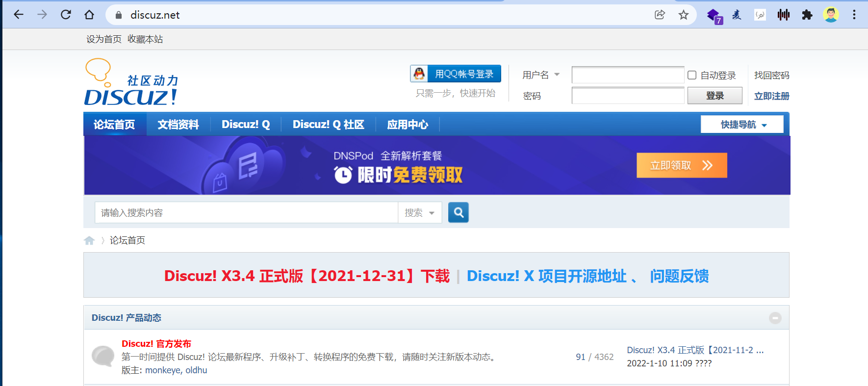Viewport: 868px width, 386px height.
Task: Open the 搜索 type dropdown
Action: click(420, 213)
